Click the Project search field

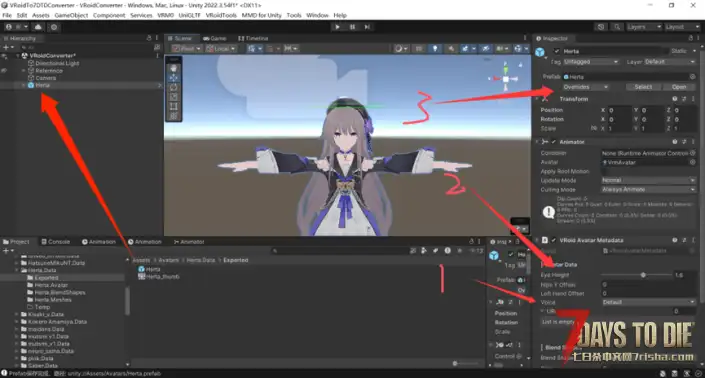coord(339,251)
